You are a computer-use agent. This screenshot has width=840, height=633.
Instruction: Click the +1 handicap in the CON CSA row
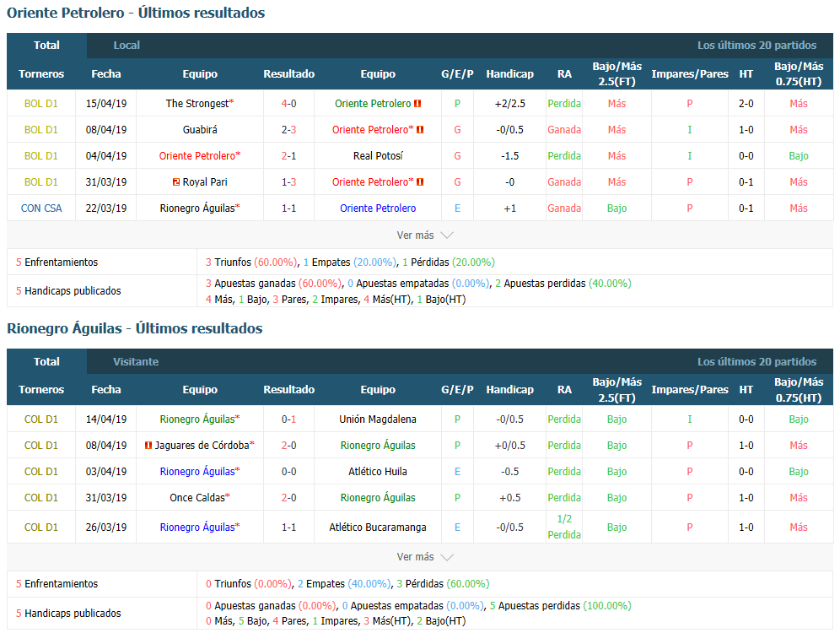tap(510, 208)
